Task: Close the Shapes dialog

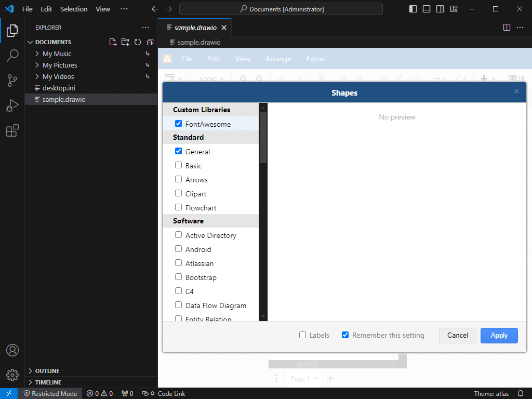Action: click(x=516, y=91)
